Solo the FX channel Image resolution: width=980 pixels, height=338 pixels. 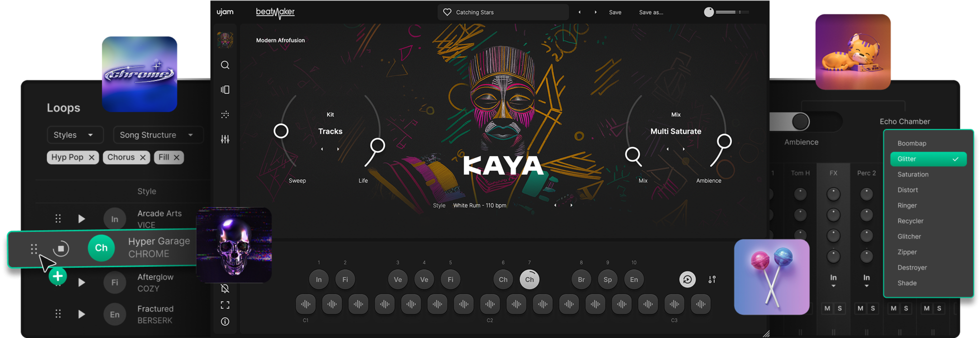click(839, 308)
